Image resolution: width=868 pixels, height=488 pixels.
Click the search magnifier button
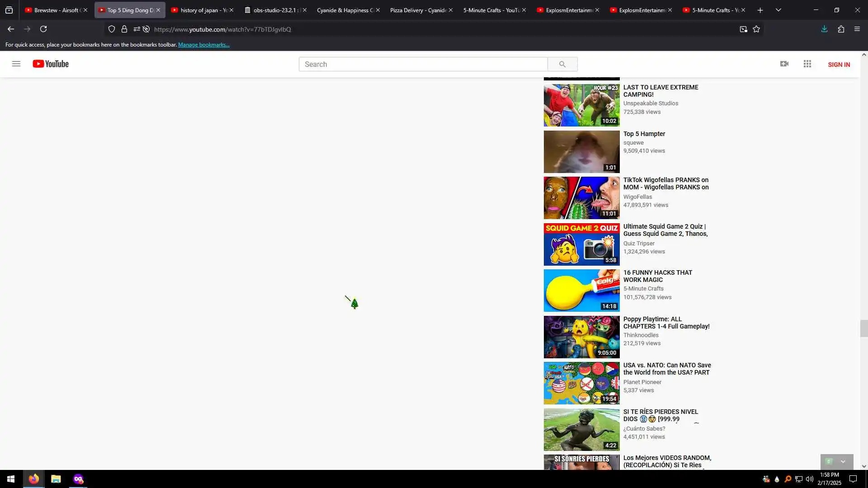pyautogui.click(x=562, y=64)
